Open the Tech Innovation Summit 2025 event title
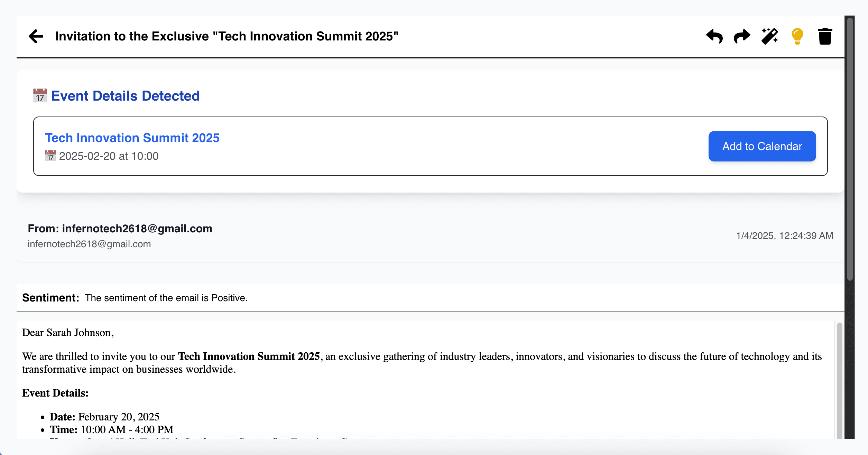 (132, 138)
